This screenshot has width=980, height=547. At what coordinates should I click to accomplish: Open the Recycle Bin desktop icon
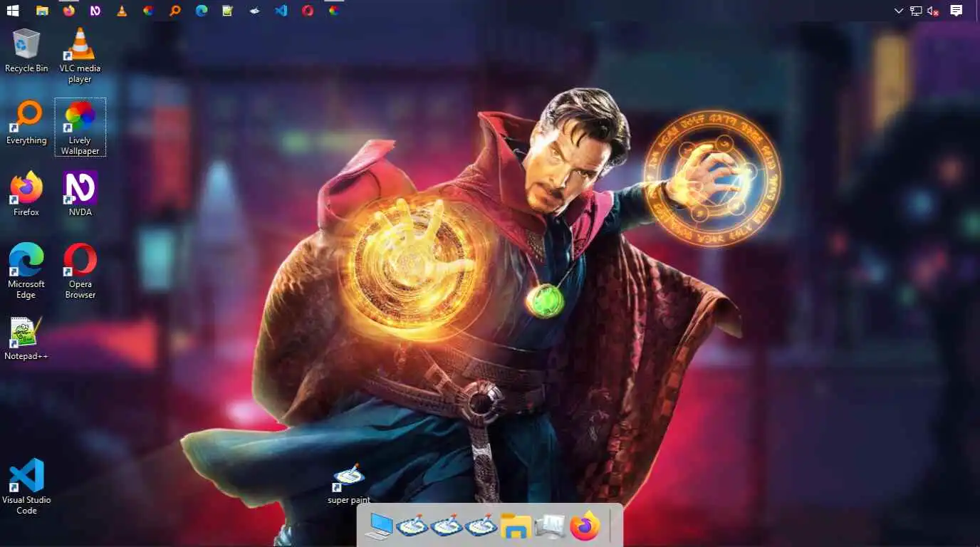coord(26,50)
